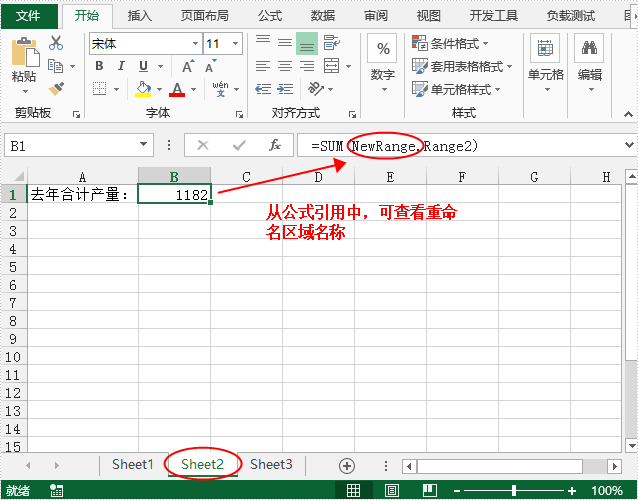Apply the yellow fill color bucket
This screenshot has height=500, width=638.
pos(143,89)
